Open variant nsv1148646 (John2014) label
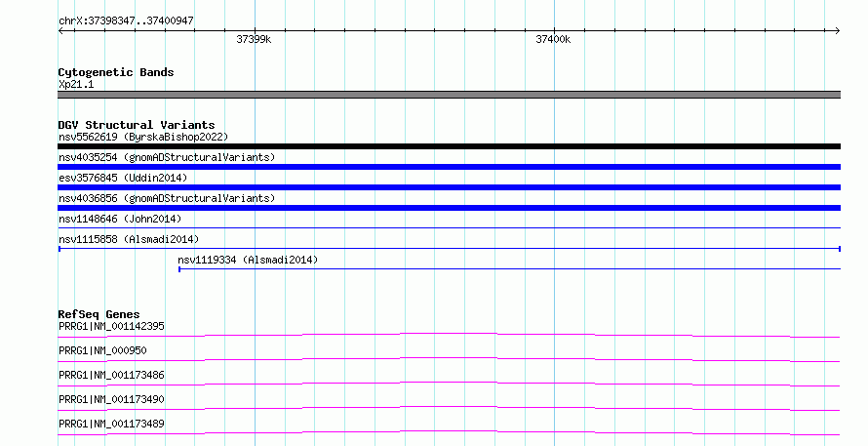Screen dimensions: 868x446 (120, 219)
